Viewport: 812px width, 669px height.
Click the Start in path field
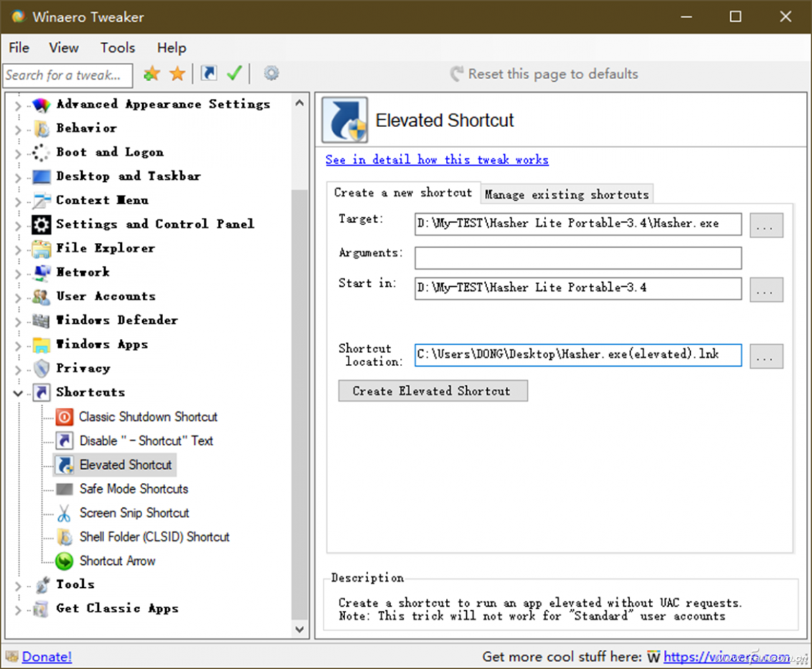pos(578,288)
